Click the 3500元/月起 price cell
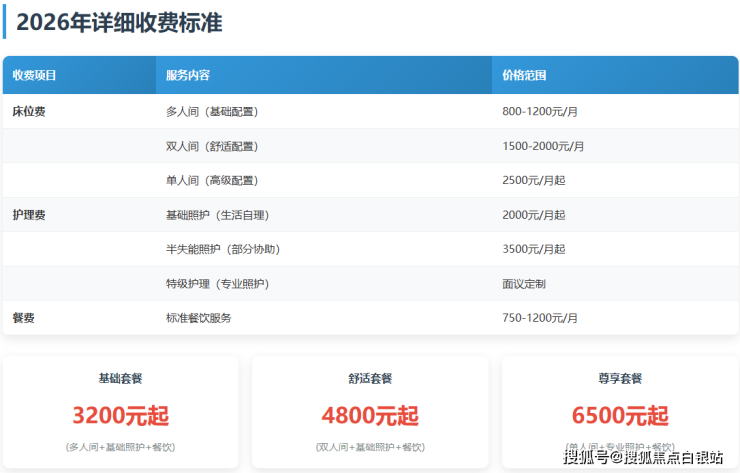This screenshot has height=473, width=740. click(534, 249)
